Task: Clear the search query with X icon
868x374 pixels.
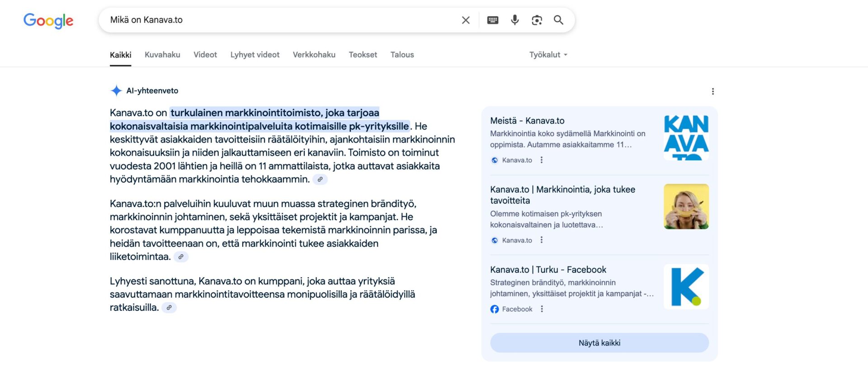Action: 466,20
